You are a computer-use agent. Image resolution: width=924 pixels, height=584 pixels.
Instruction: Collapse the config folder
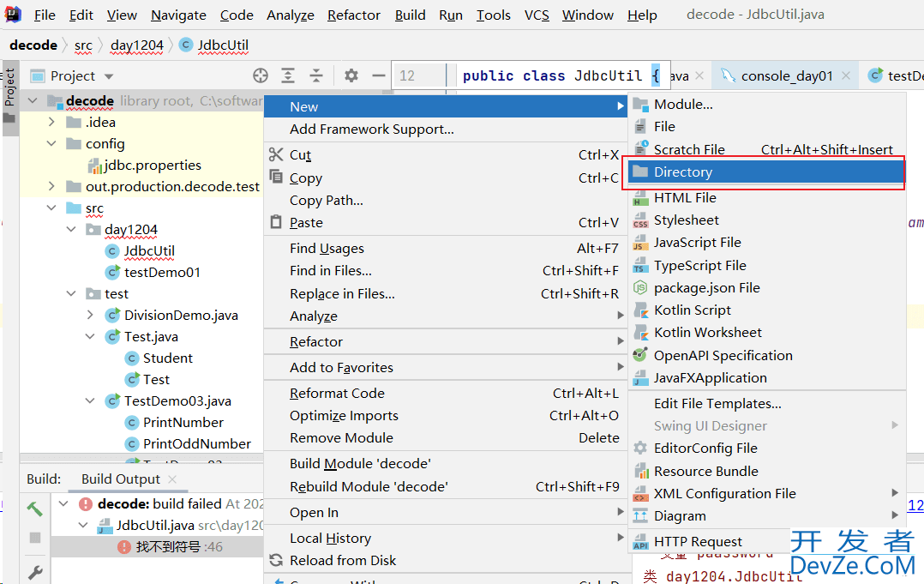coord(52,144)
